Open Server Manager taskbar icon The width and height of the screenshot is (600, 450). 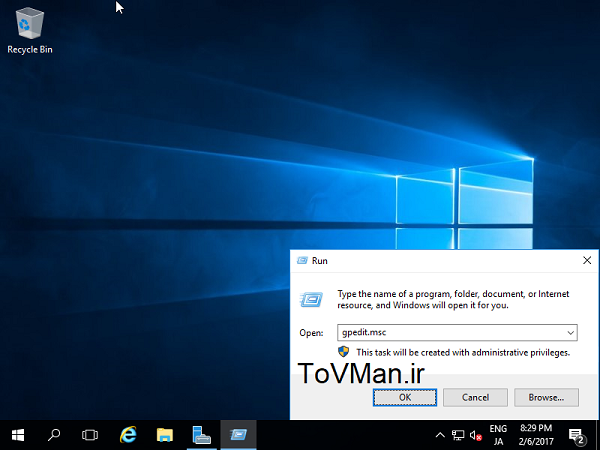point(201,435)
